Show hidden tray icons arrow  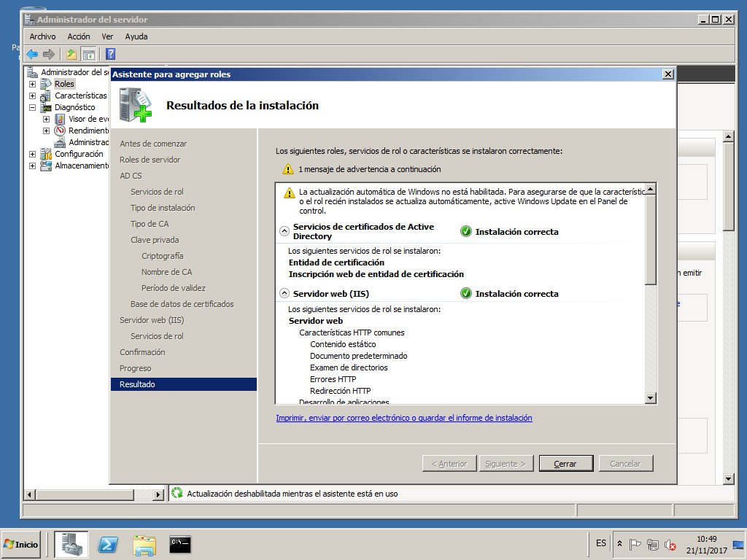point(619,544)
